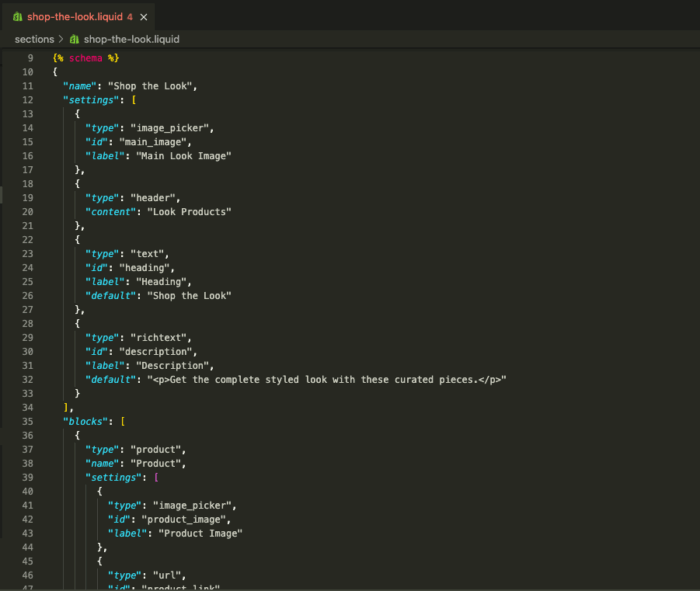Click line number 9 in the gutter
The width and height of the screenshot is (700, 591).
[30, 58]
